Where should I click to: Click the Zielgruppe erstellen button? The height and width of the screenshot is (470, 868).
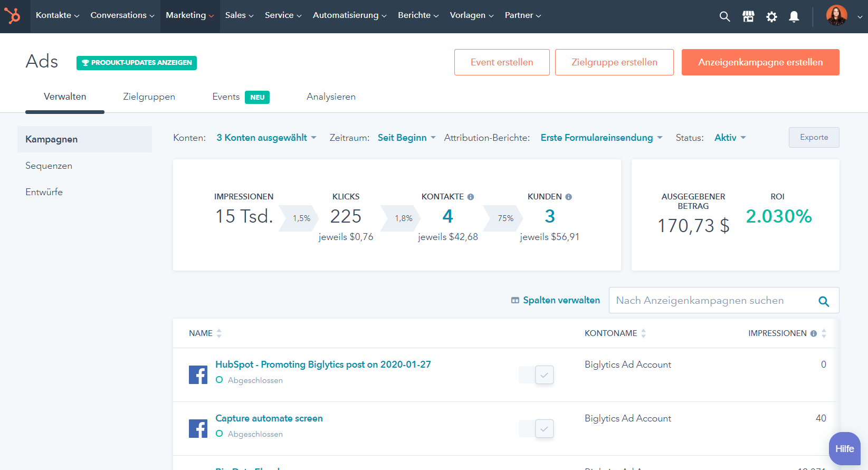[x=614, y=62]
